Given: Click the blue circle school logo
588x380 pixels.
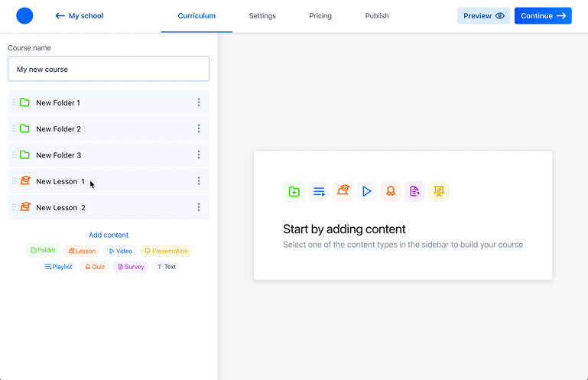Looking at the screenshot, I should (24, 16).
